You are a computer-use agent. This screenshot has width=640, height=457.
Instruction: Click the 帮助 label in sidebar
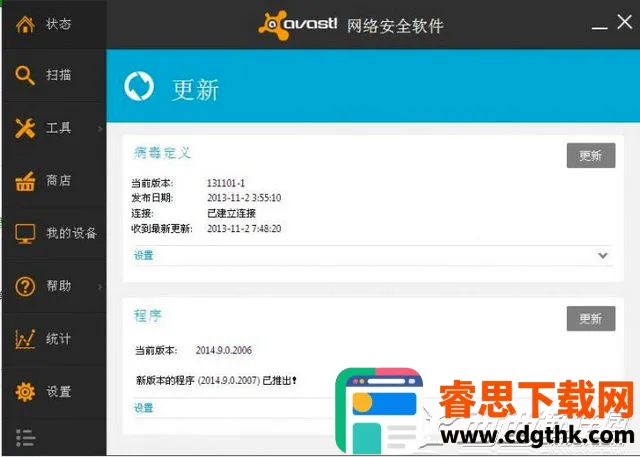click(x=59, y=286)
